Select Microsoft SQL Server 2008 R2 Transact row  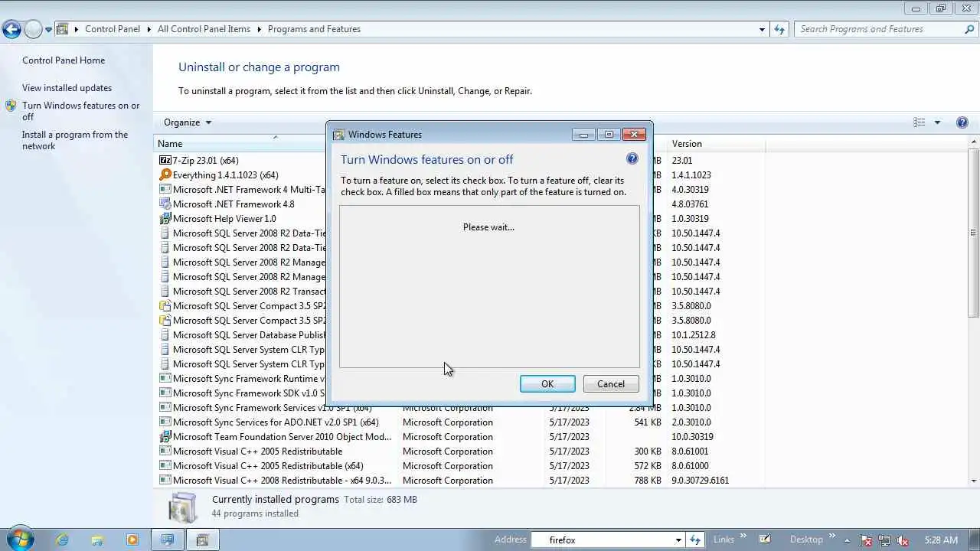(x=249, y=291)
